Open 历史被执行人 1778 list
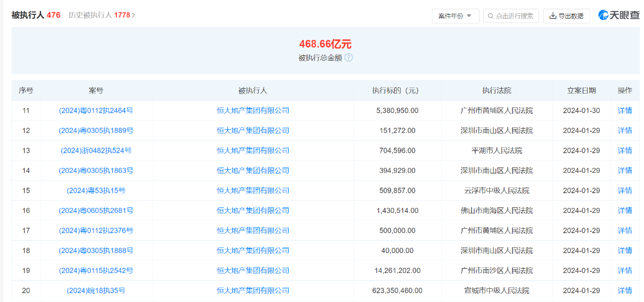The width and height of the screenshot is (644, 302). click(x=102, y=15)
